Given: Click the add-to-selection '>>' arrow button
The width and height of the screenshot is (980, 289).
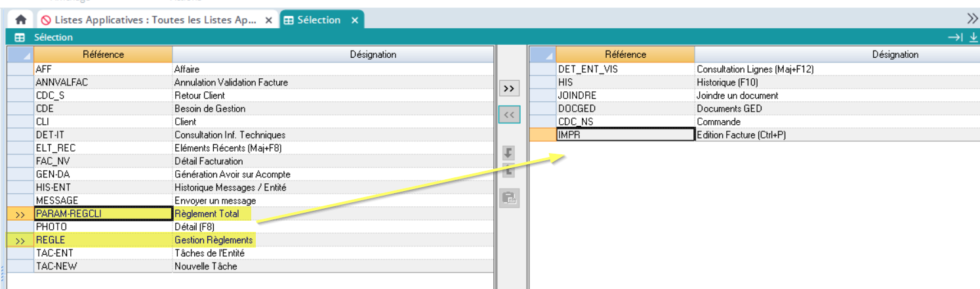Looking at the screenshot, I should [x=508, y=89].
